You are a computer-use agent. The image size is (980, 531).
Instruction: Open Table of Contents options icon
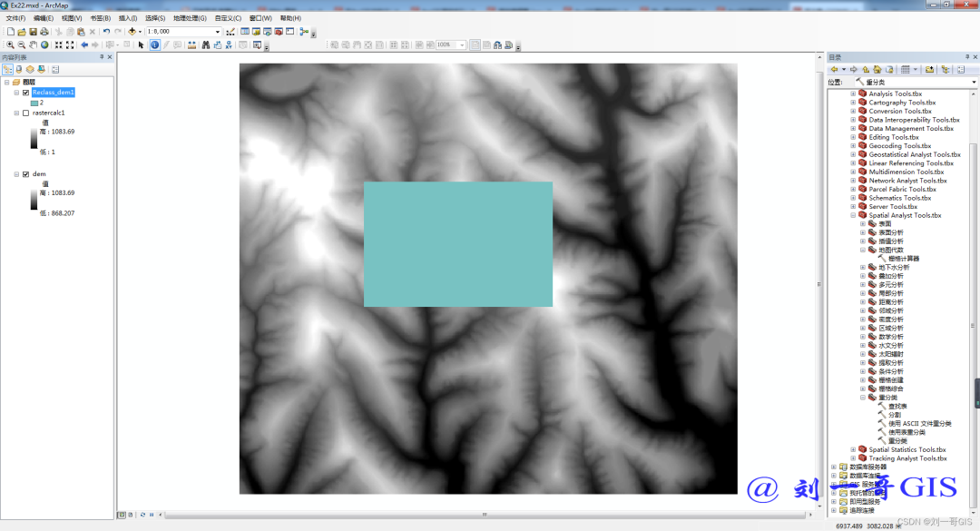(x=55, y=69)
